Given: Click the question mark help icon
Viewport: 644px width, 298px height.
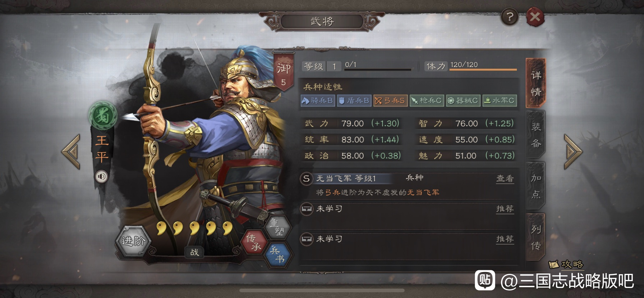Looking at the screenshot, I should tap(510, 17).
